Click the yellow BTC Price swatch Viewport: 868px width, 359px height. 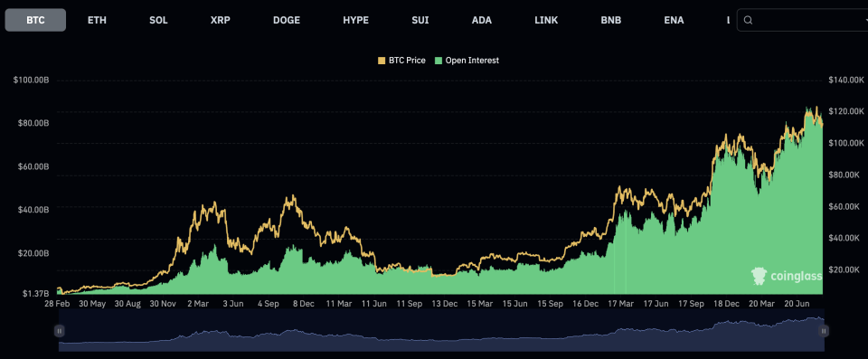pyautogui.click(x=382, y=61)
